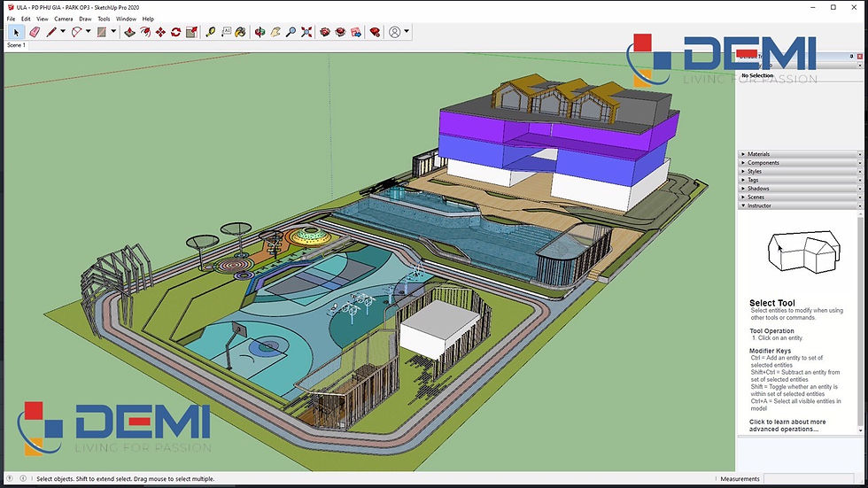The height and width of the screenshot is (488, 868).
Task: Close the Styles panel with its X
Action: coord(860,172)
